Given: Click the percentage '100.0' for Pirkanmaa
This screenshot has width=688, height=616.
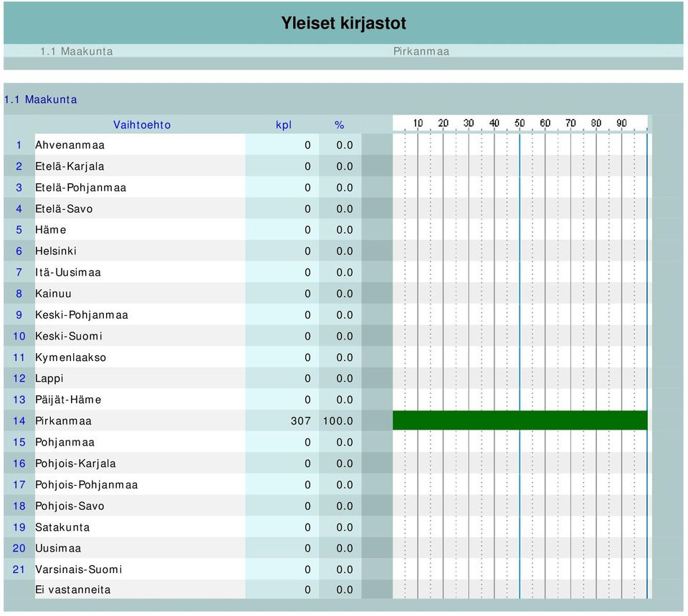Looking at the screenshot, I should (x=338, y=421).
